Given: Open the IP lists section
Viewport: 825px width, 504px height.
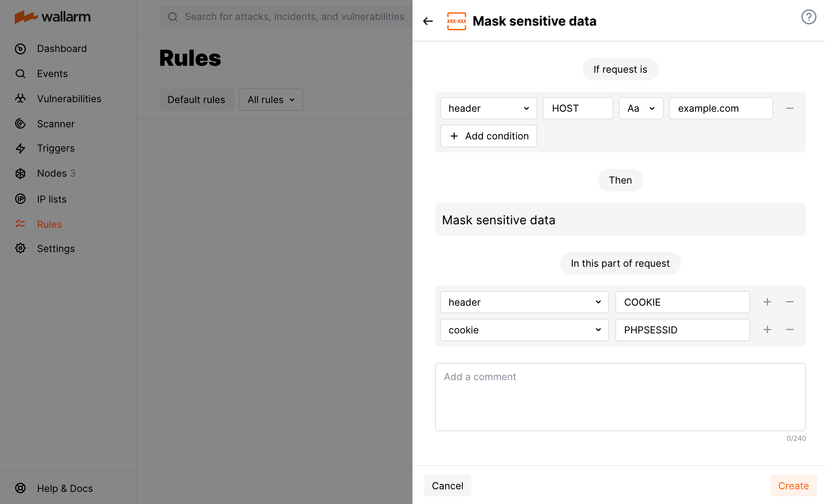Looking at the screenshot, I should [51, 199].
